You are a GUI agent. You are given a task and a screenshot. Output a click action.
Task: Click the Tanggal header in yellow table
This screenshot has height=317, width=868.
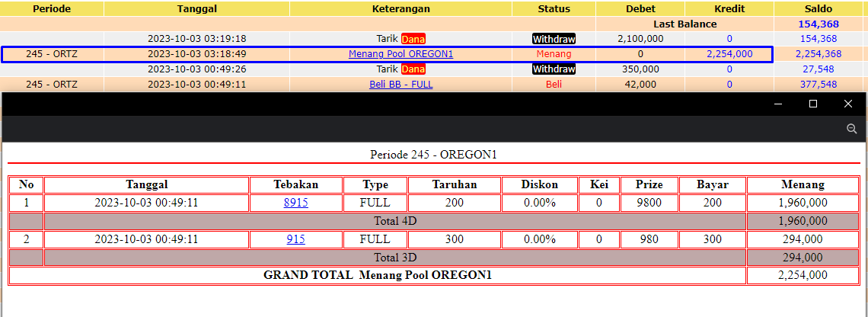(x=196, y=9)
